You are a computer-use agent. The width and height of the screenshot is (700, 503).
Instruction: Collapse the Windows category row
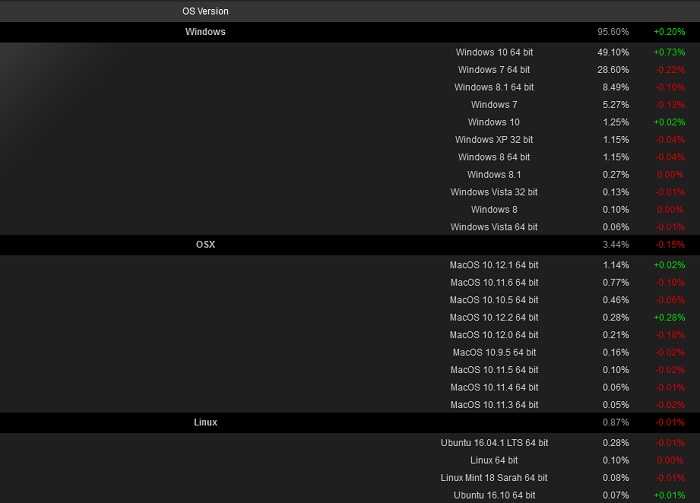coord(205,32)
